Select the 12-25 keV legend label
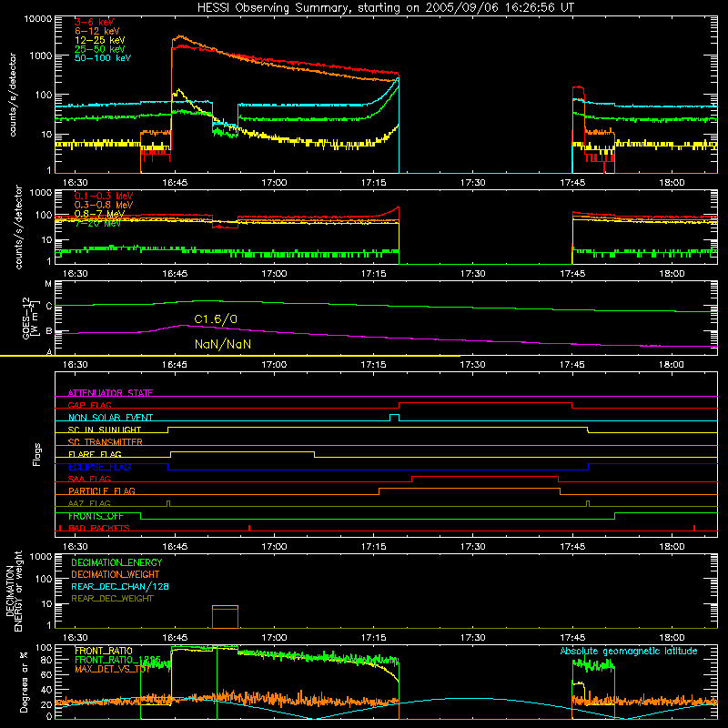728x728 pixels. pyautogui.click(x=100, y=40)
